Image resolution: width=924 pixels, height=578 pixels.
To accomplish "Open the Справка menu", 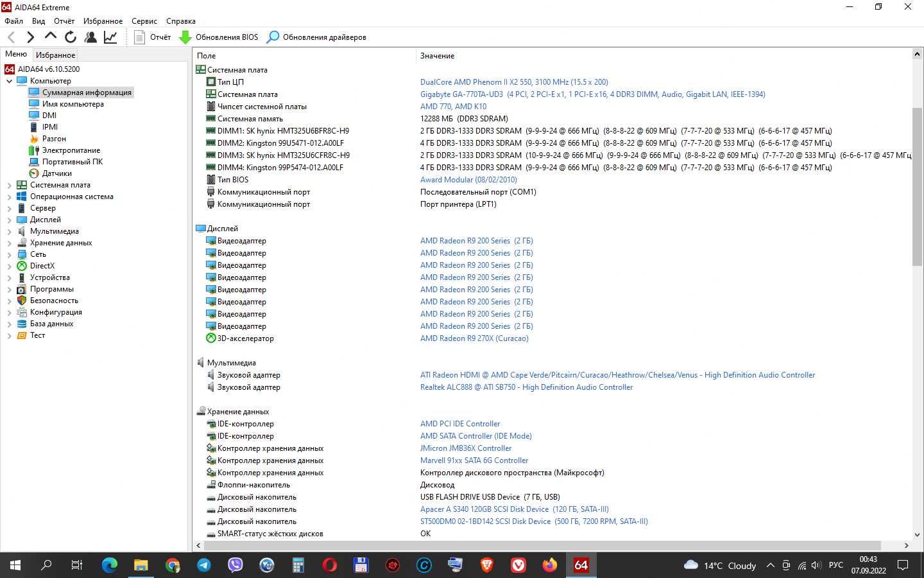I will point(181,21).
